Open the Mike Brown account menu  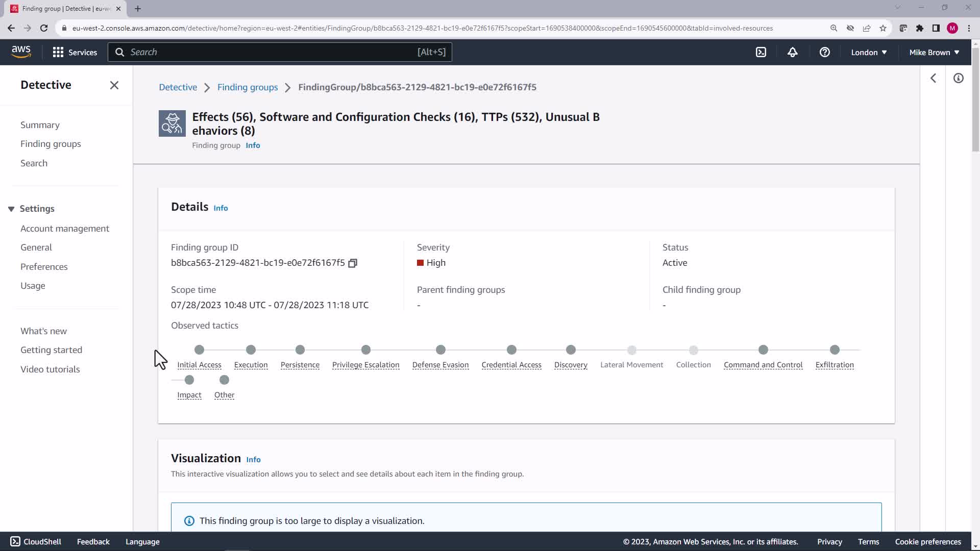pos(934,52)
